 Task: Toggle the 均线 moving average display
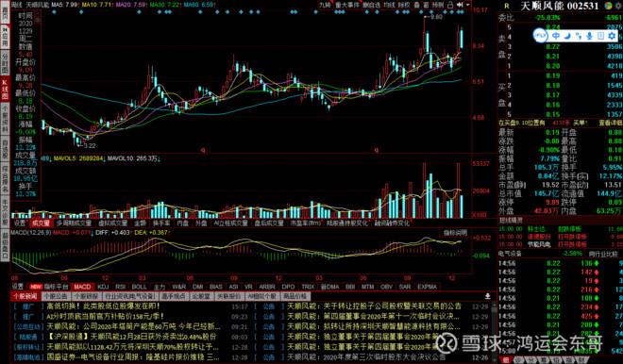[x=389, y=5]
